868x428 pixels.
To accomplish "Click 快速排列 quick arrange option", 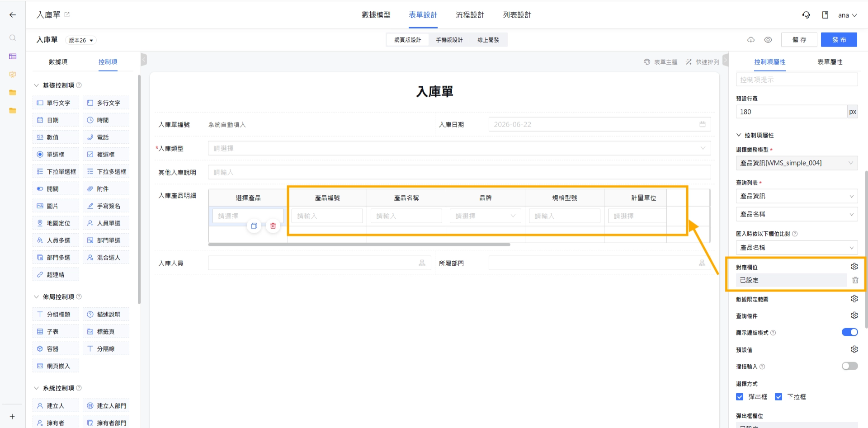I will [x=702, y=62].
